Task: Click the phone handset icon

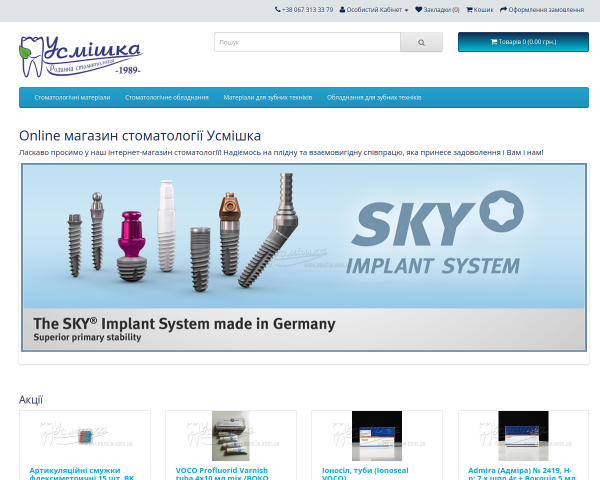Action: click(x=278, y=10)
